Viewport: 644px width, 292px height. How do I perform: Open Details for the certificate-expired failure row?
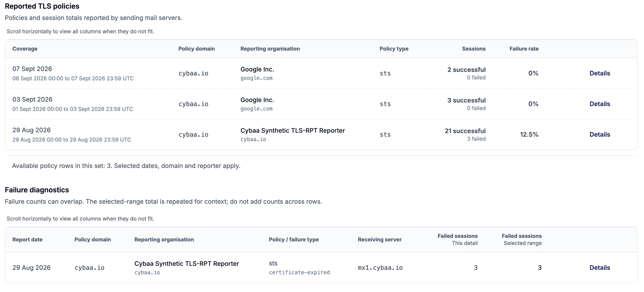pyautogui.click(x=600, y=268)
